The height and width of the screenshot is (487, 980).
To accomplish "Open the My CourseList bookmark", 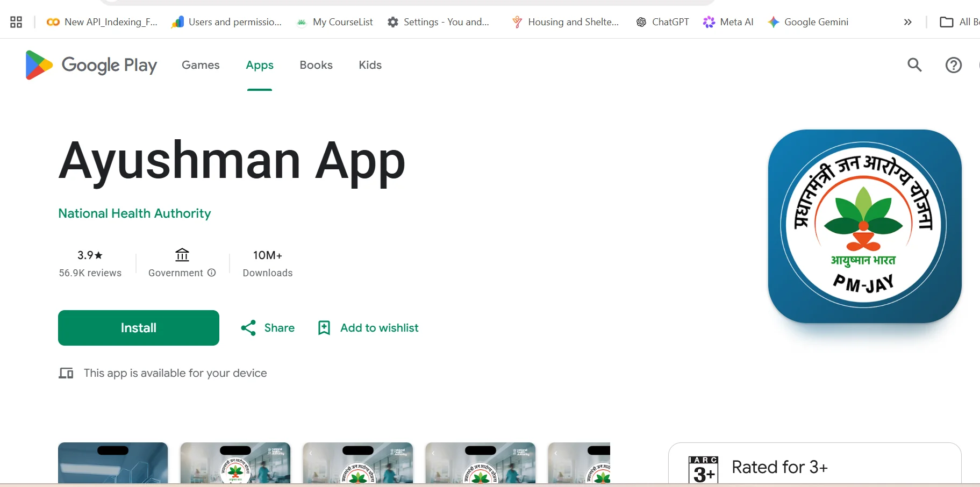I will (x=334, y=22).
